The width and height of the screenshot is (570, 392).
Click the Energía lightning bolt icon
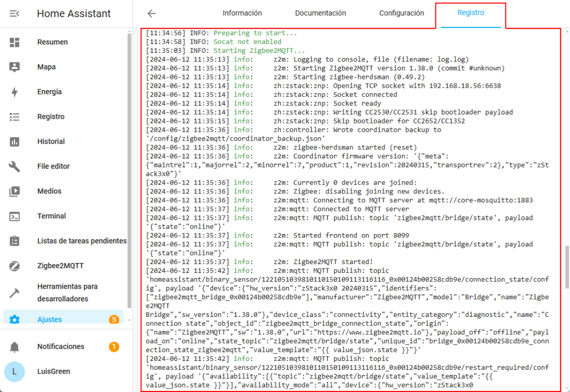click(x=15, y=92)
